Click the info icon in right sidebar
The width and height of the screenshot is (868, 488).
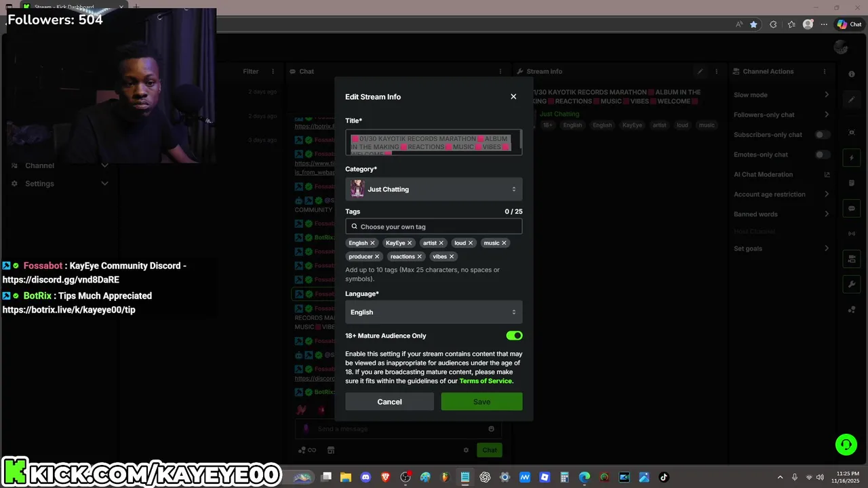pos(852,74)
